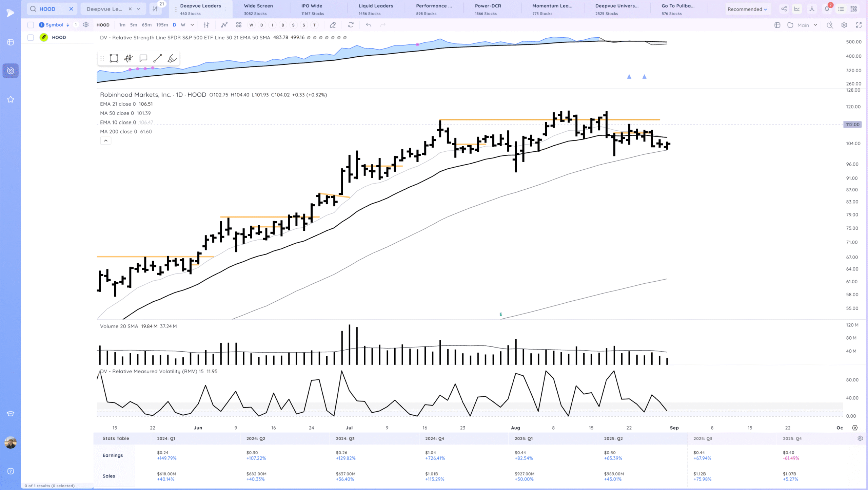Open the quick search lightning icon
Image resolution: width=868 pixels, height=490 pixels.
[830, 25]
